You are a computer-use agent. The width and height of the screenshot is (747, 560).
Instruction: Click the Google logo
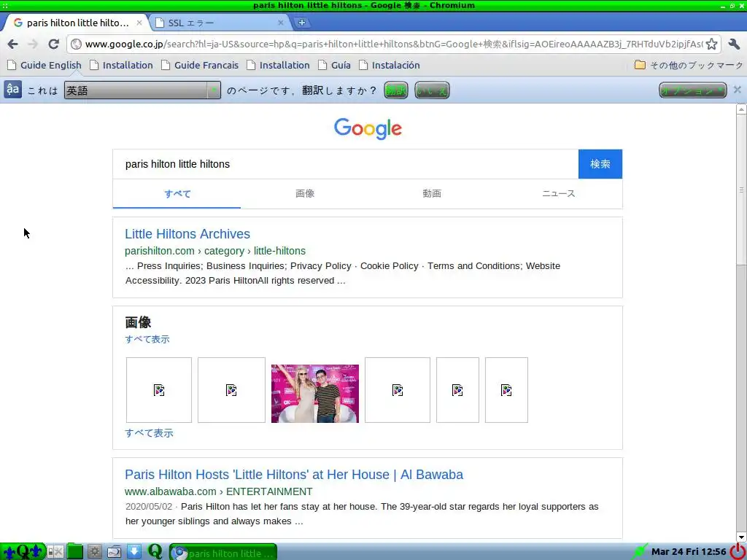pyautogui.click(x=368, y=128)
